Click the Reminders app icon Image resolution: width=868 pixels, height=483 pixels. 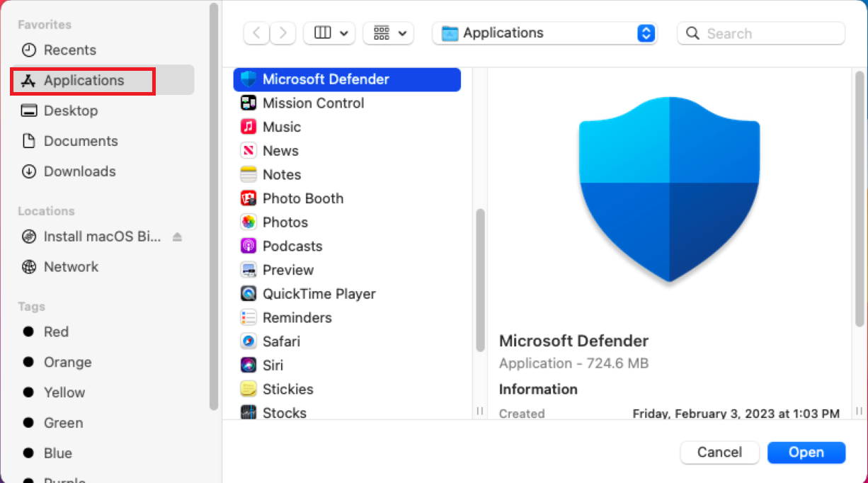click(248, 317)
